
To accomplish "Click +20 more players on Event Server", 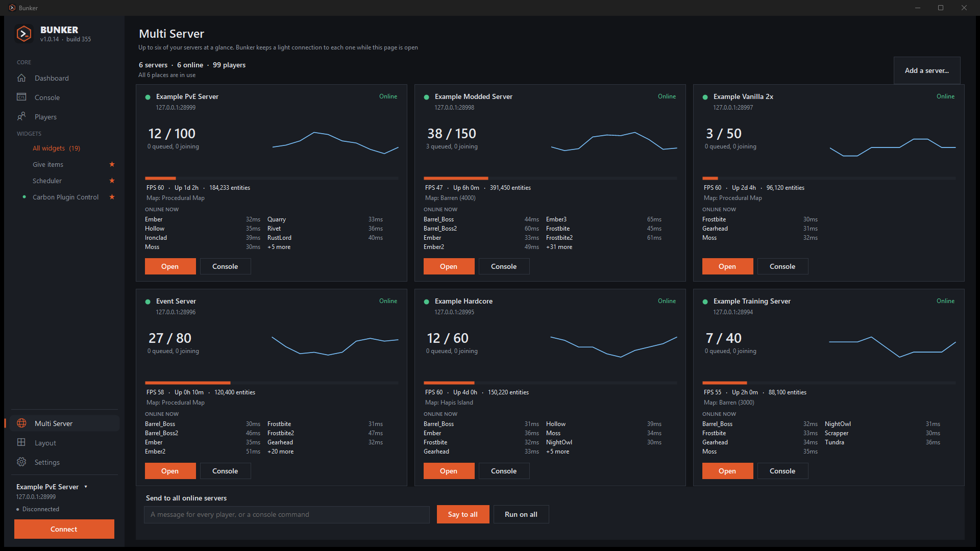I will (x=280, y=452).
